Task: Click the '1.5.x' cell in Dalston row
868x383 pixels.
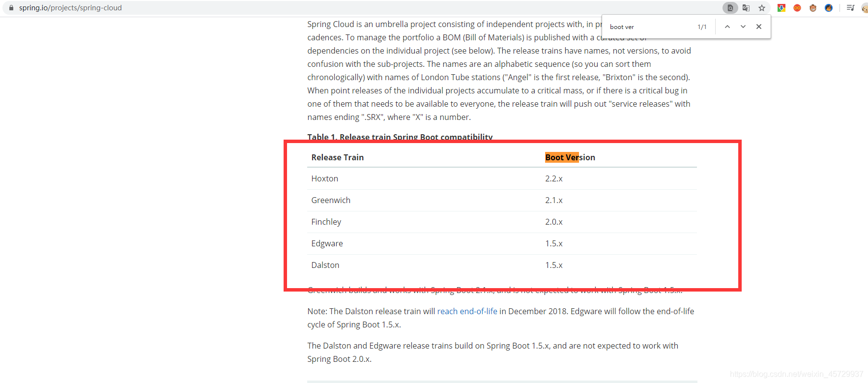Action: tap(554, 265)
